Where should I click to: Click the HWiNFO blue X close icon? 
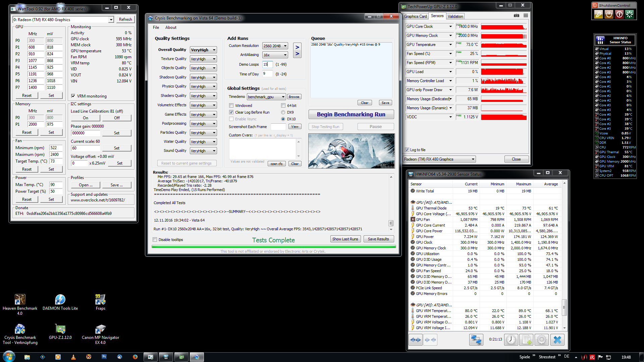click(557, 340)
